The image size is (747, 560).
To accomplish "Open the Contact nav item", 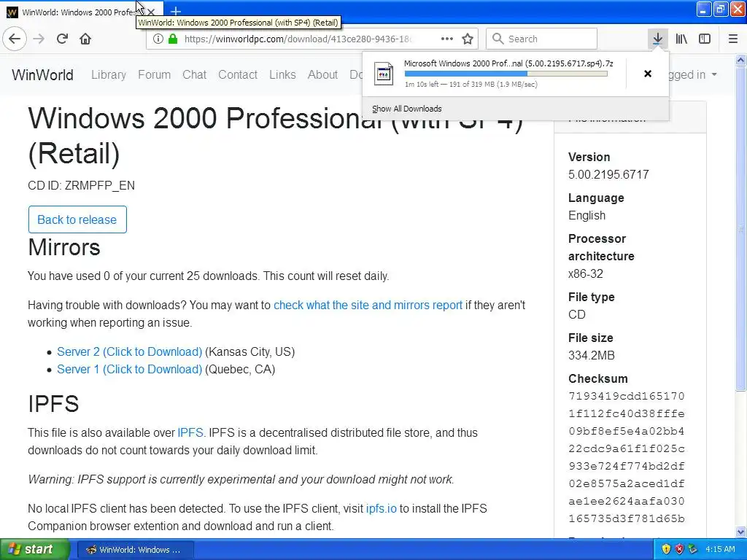I will (x=238, y=75).
